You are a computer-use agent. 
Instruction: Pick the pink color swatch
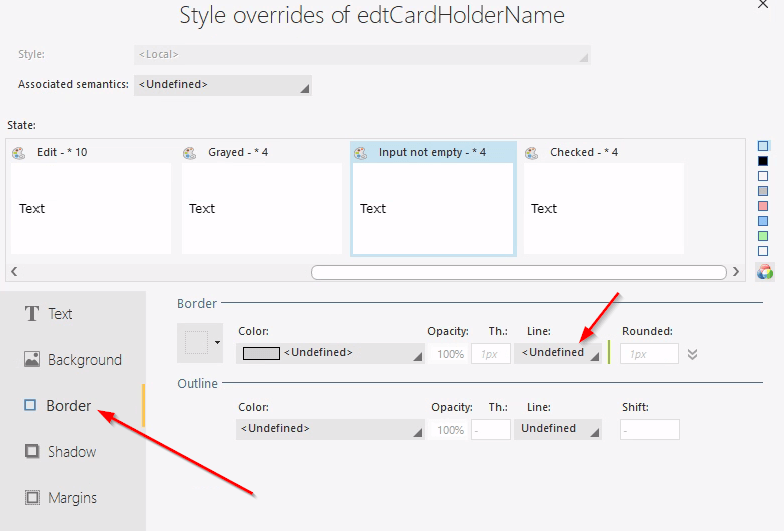coord(764,206)
